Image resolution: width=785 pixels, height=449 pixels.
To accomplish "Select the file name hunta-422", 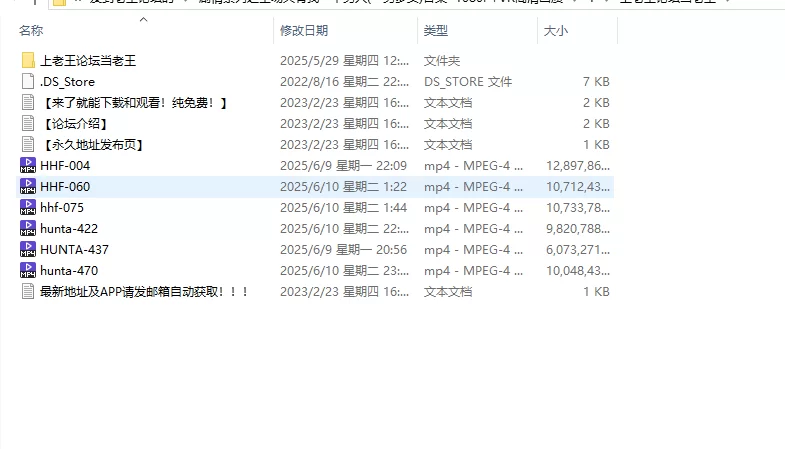I will [69, 228].
